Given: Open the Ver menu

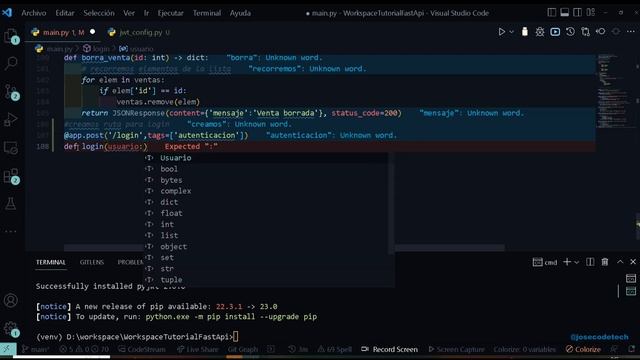Looking at the screenshot, I should click(129, 13).
